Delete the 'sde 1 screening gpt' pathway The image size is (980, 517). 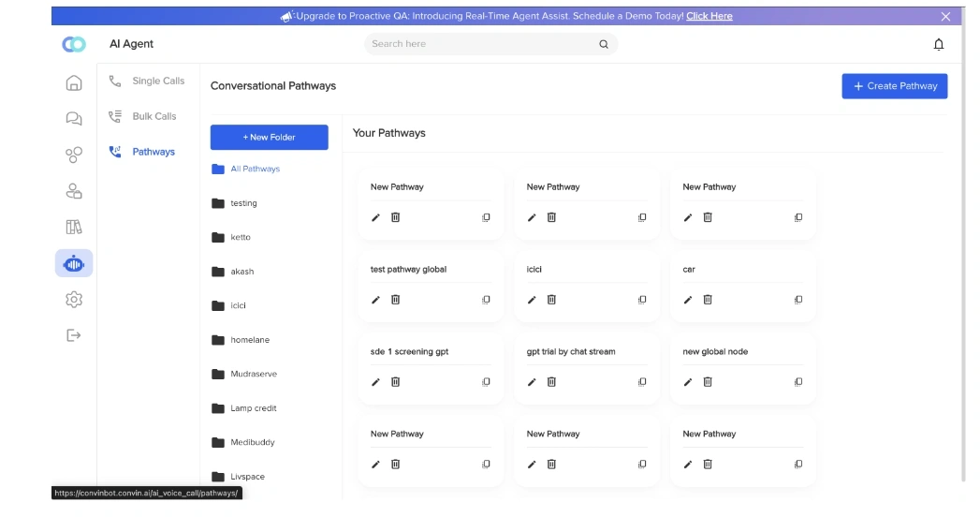(396, 382)
